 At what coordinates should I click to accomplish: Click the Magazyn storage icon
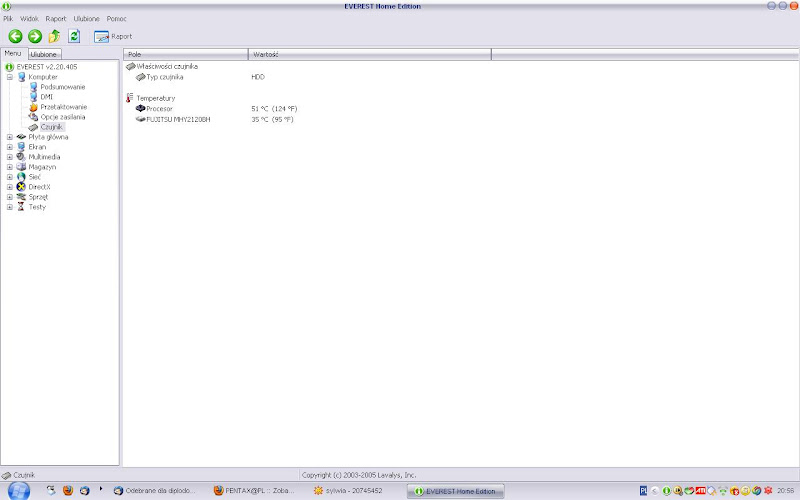(x=21, y=167)
